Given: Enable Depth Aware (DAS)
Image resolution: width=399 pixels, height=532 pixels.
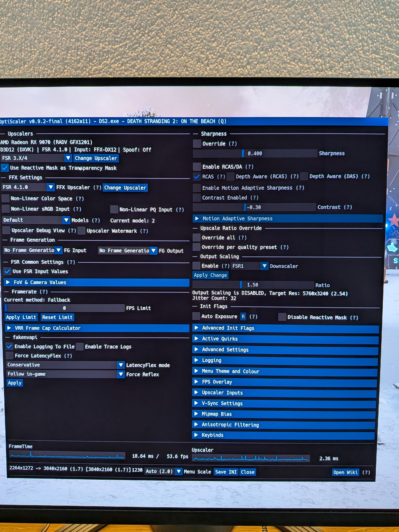Looking at the screenshot, I should click(304, 176).
